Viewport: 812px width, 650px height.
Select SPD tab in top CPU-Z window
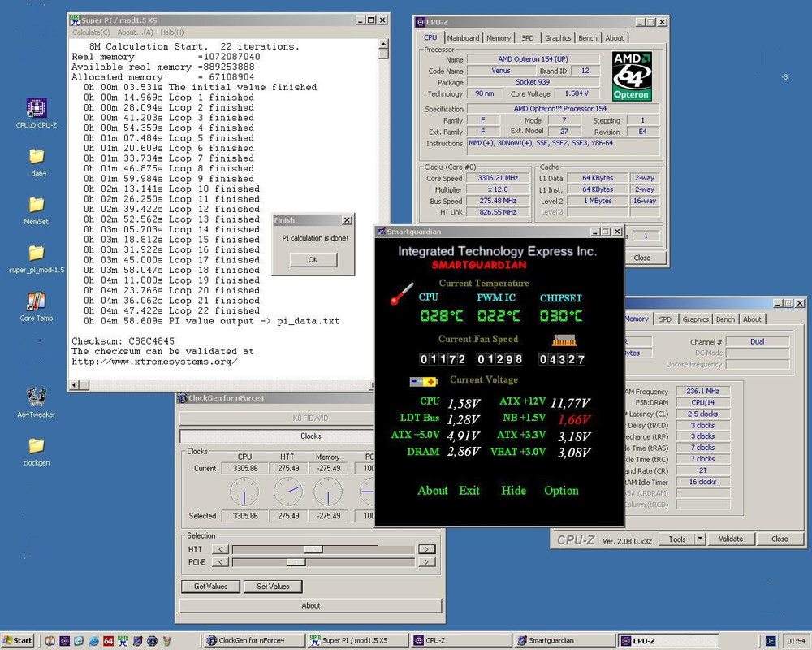(x=528, y=38)
